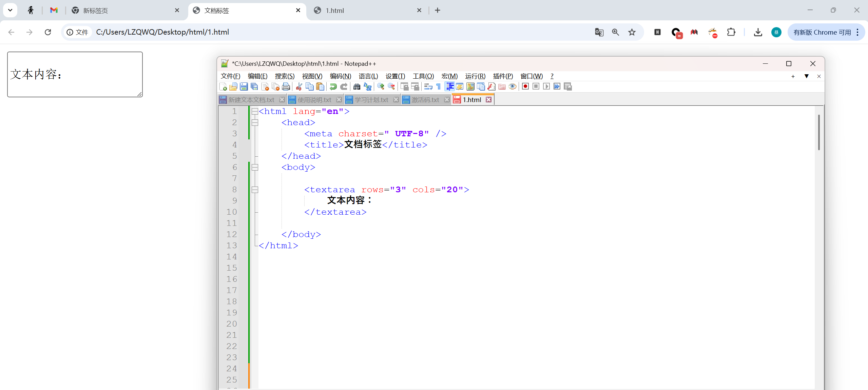Click the Copy icon in Notepad++ toolbar
The image size is (868, 390).
coord(309,86)
